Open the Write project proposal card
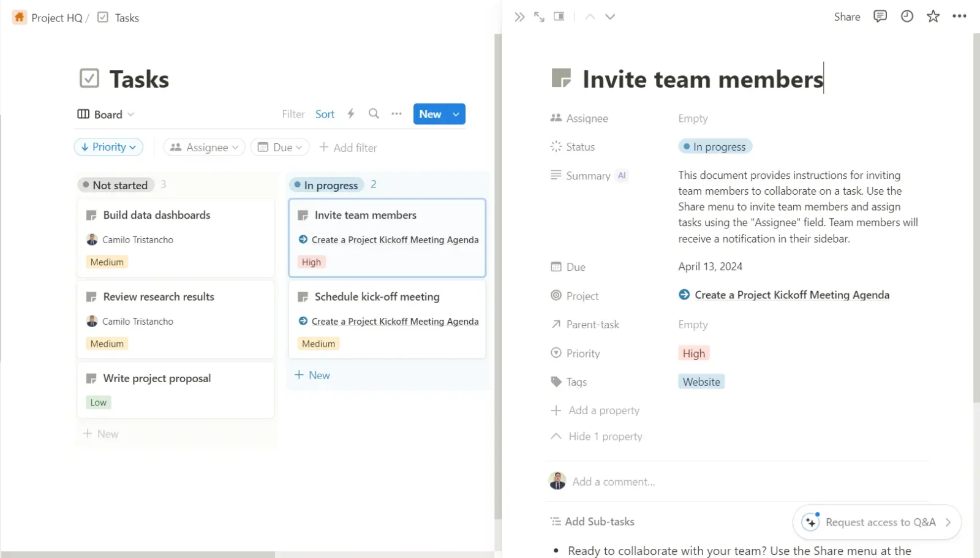Screen dimensions: 980x558 tap(176, 390)
